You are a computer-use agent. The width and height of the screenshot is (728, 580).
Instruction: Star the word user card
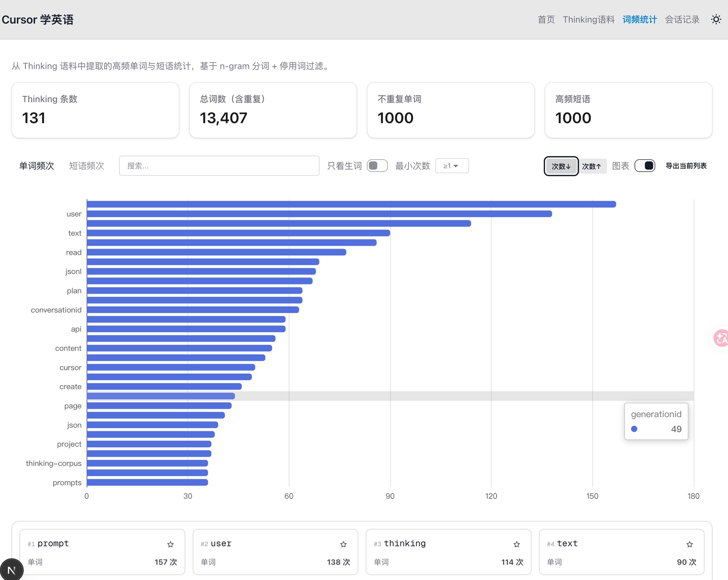[x=343, y=544]
